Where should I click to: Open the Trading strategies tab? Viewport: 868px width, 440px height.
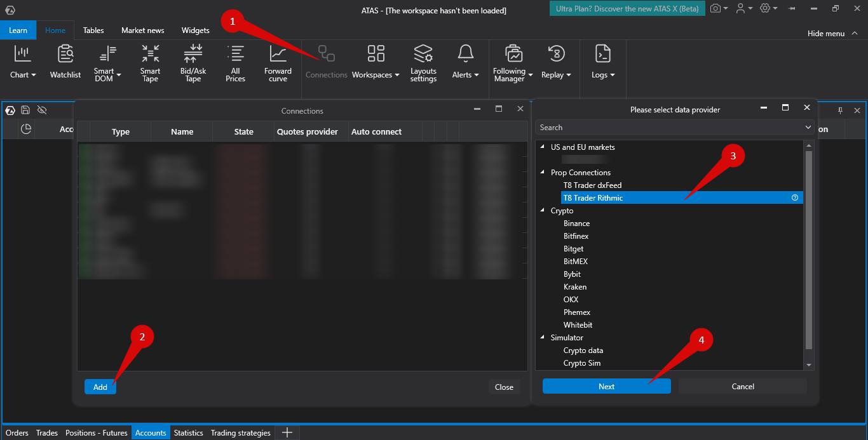(x=241, y=432)
